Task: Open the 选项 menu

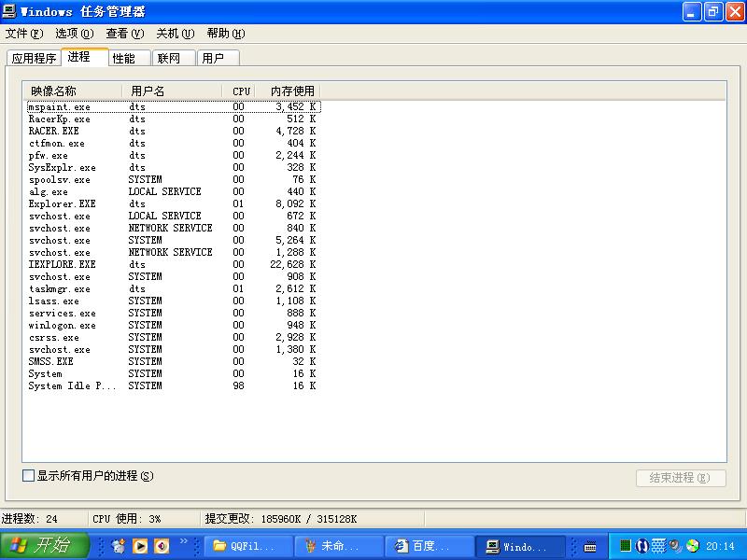Action: 75,34
